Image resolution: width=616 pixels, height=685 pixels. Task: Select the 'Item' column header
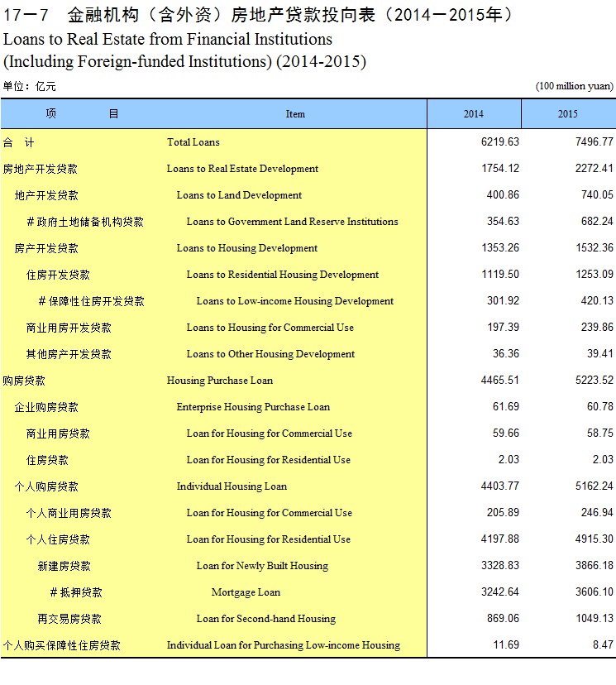295,114
